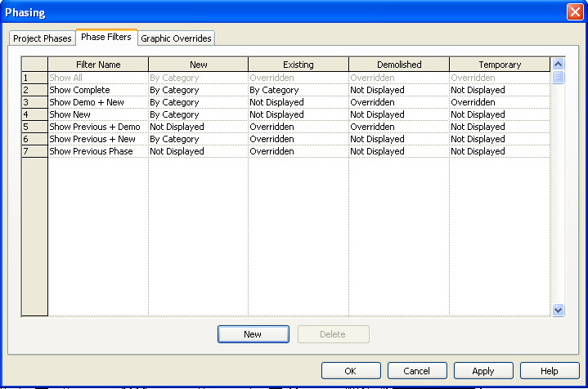The width and height of the screenshot is (588, 389).
Task: Change Demolished value for Show Previous + Demo
Action: tap(398, 127)
